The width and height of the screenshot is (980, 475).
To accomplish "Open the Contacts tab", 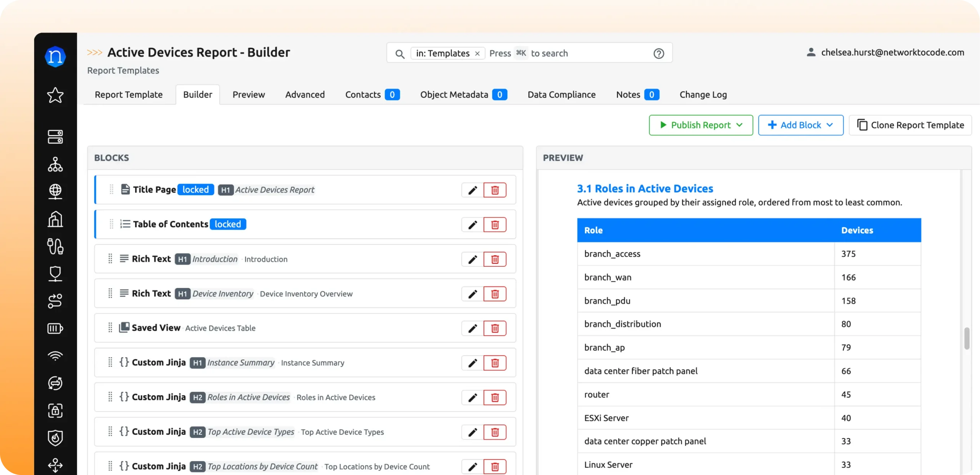I will click(372, 95).
